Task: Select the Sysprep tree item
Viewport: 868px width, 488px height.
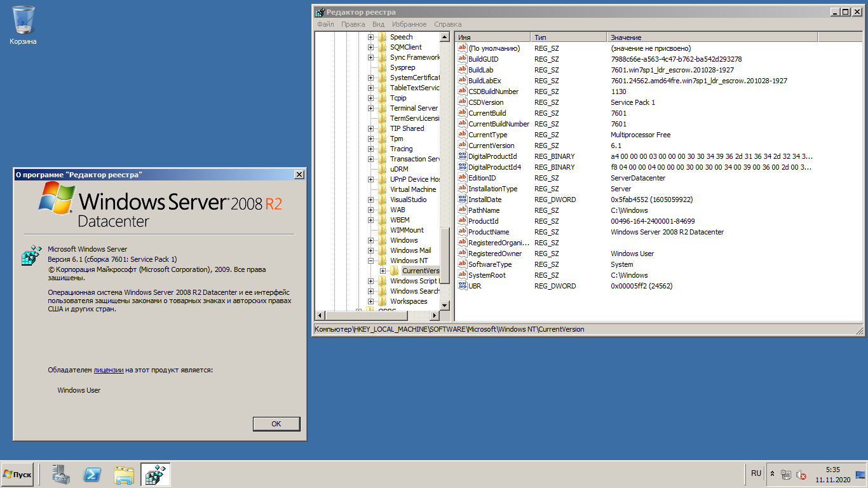Action: 403,67
